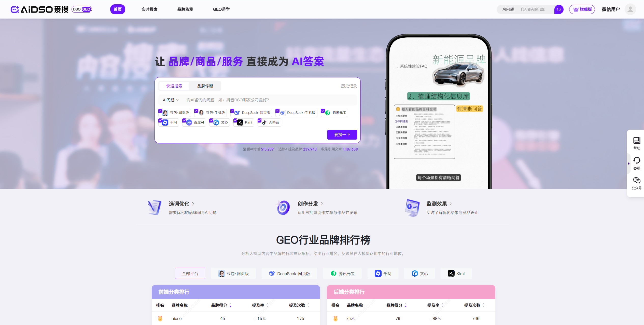Expand the AI问题 dropdown in search box
This screenshot has width=644, height=325.
(x=171, y=100)
